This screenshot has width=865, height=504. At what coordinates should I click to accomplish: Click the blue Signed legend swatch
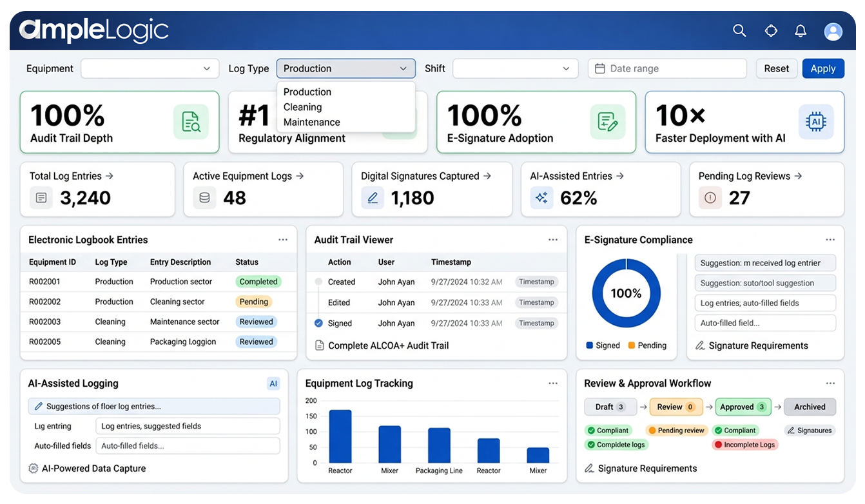[589, 345]
